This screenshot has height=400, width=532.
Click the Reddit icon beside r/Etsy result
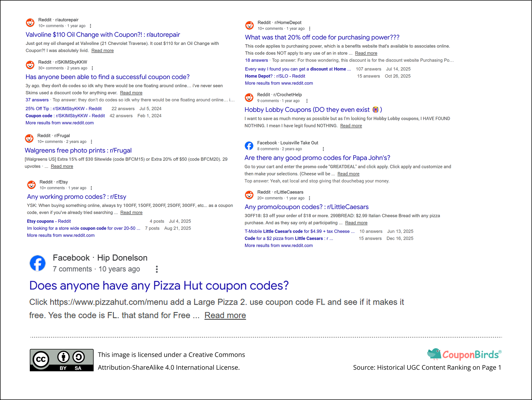tap(31, 185)
